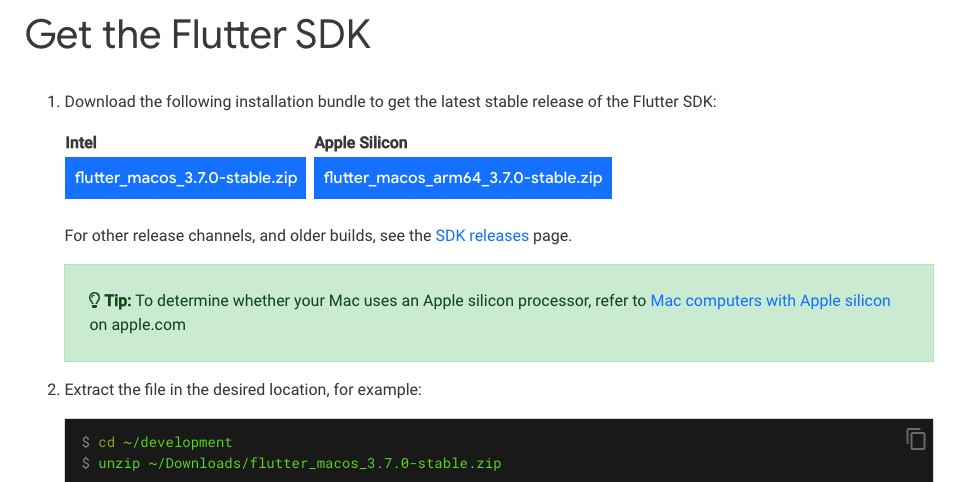Click the Get the Flutter SDK heading

click(x=198, y=34)
